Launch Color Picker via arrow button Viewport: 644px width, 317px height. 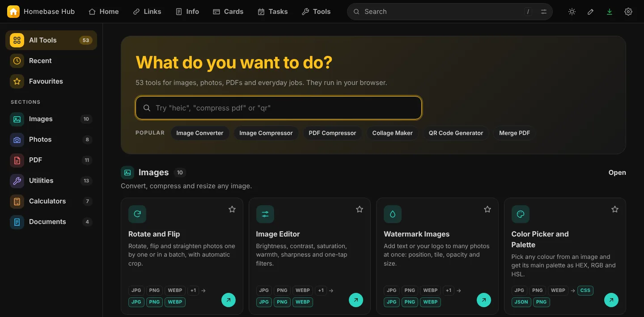[611, 300]
